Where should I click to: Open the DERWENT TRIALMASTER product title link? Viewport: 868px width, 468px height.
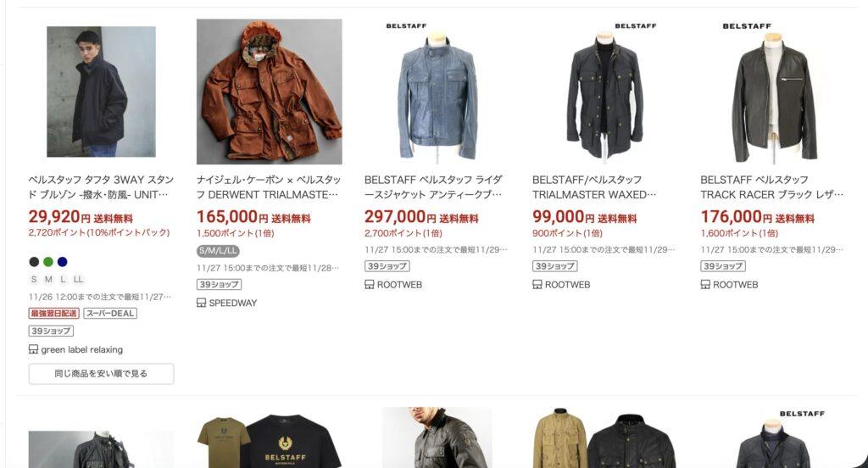pos(268,187)
